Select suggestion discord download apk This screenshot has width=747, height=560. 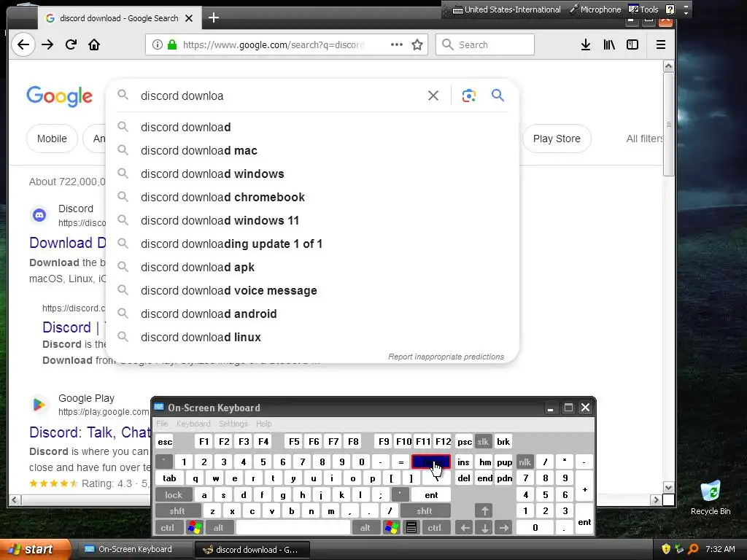(x=312, y=267)
